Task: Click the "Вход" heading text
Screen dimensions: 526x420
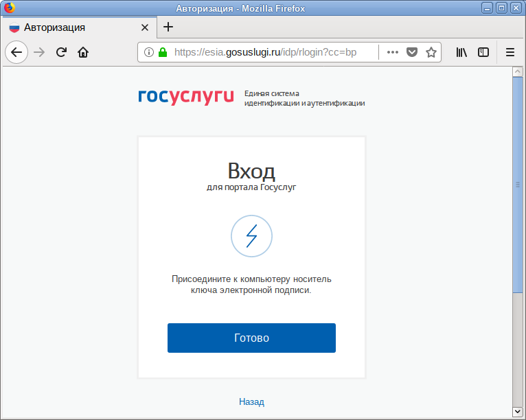Action: pos(251,172)
